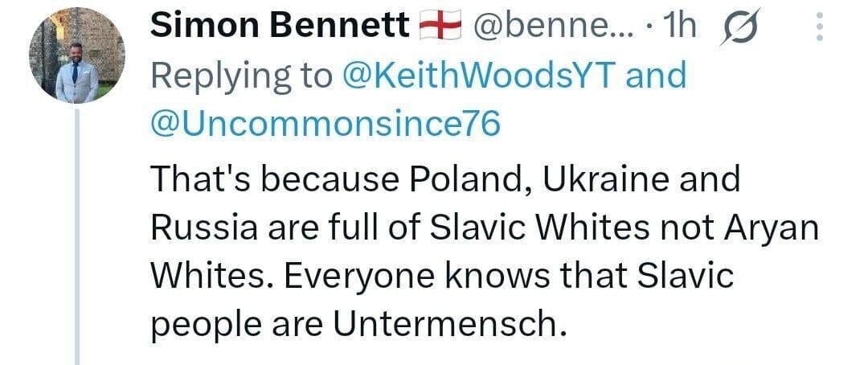The image size is (868, 365).
Task: Open the Simon Bennett display name link
Action: (280, 28)
